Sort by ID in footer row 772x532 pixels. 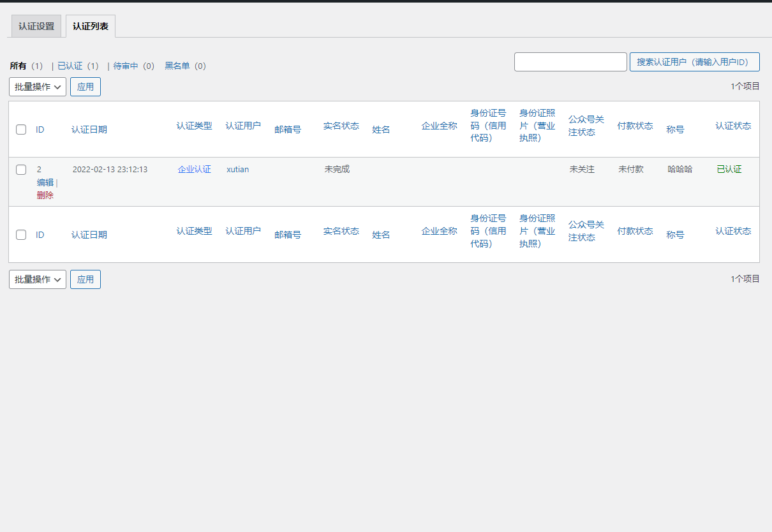click(x=40, y=235)
